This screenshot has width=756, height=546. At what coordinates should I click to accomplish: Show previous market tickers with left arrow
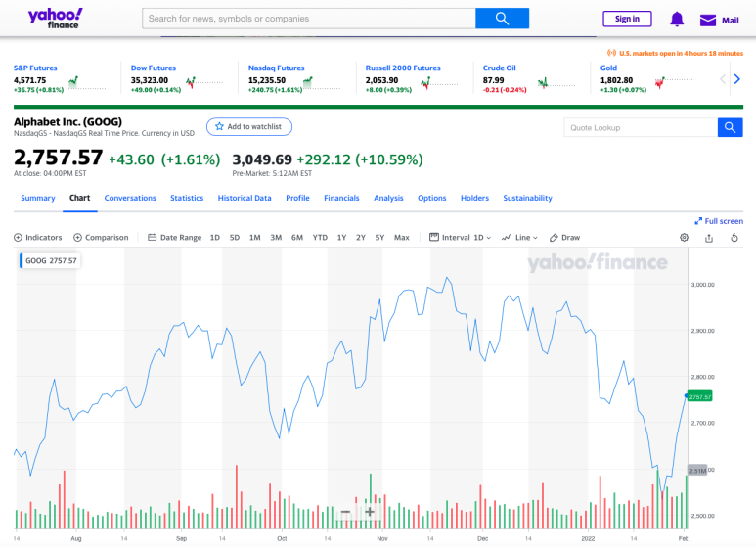coord(722,79)
